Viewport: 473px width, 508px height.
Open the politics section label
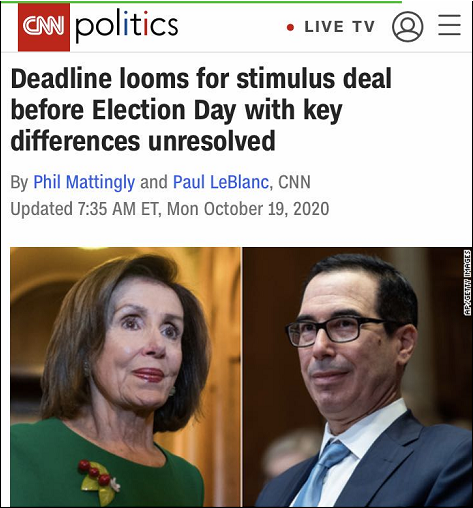pyautogui.click(x=127, y=26)
